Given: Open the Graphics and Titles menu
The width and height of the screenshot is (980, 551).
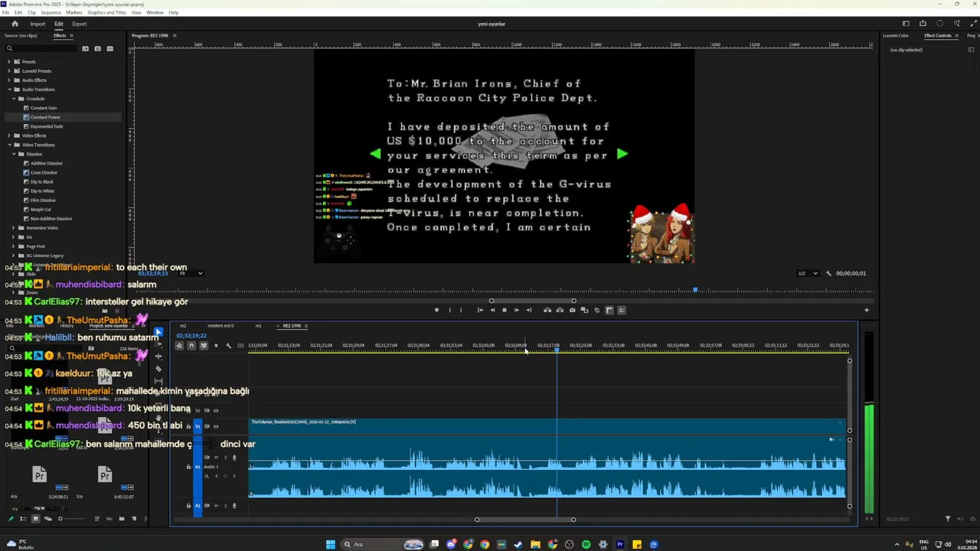Looking at the screenshot, I should [x=106, y=12].
